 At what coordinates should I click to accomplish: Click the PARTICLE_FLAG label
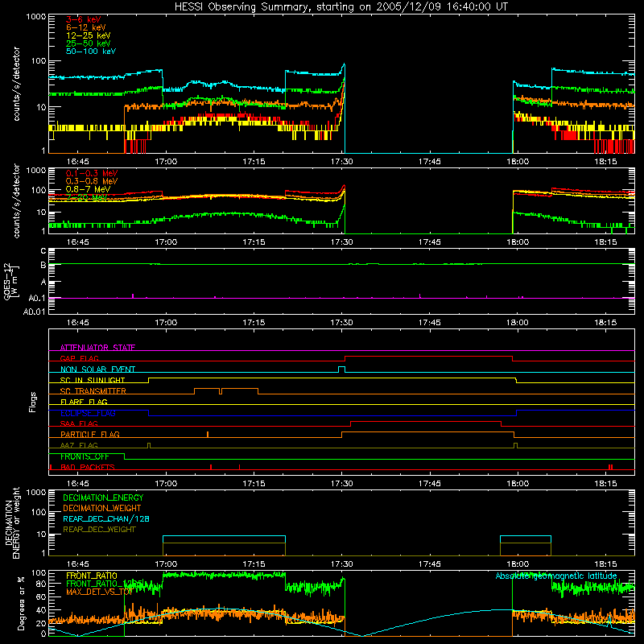click(90, 434)
